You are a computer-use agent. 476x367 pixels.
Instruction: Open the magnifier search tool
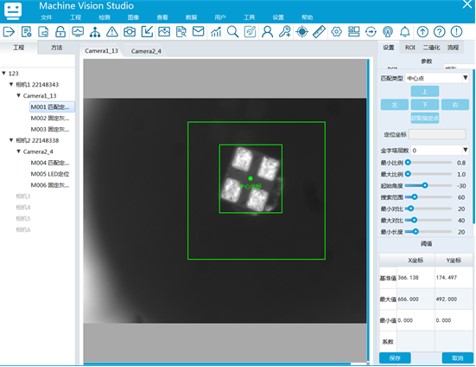click(x=233, y=32)
